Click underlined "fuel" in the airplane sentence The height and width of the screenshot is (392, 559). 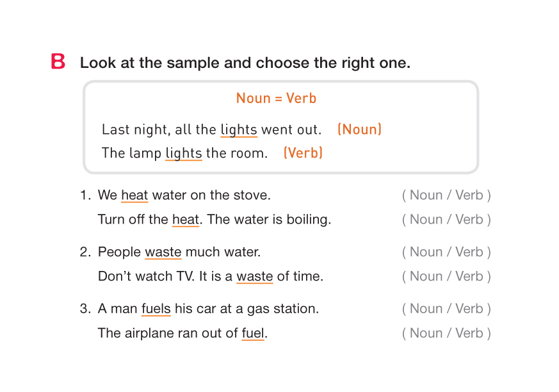(253, 333)
